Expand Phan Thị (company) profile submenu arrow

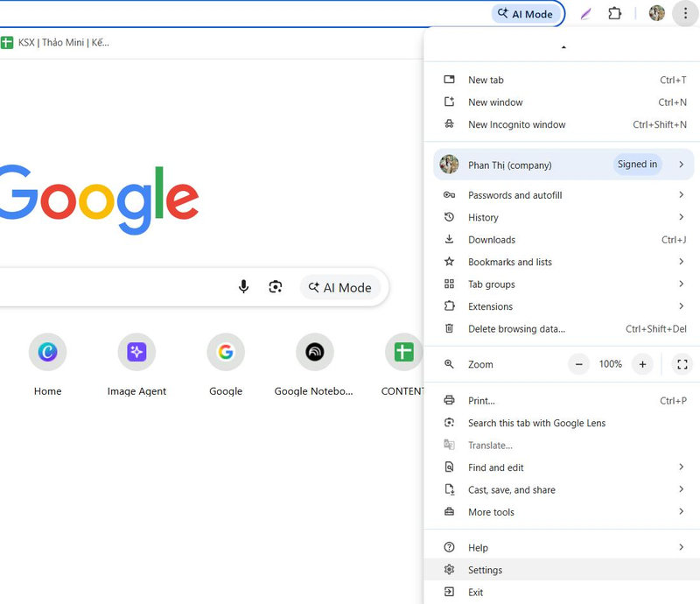(682, 165)
